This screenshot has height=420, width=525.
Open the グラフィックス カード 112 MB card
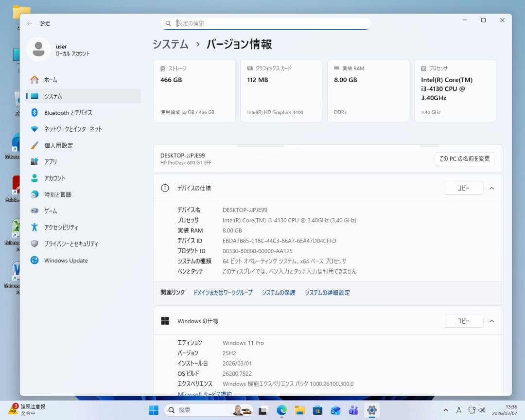tap(281, 91)
